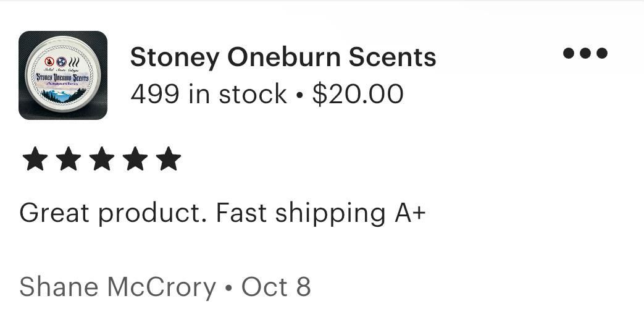644x335 pixels.
Task: Click the black steam waves icon on tin
Action: point(74,62)
